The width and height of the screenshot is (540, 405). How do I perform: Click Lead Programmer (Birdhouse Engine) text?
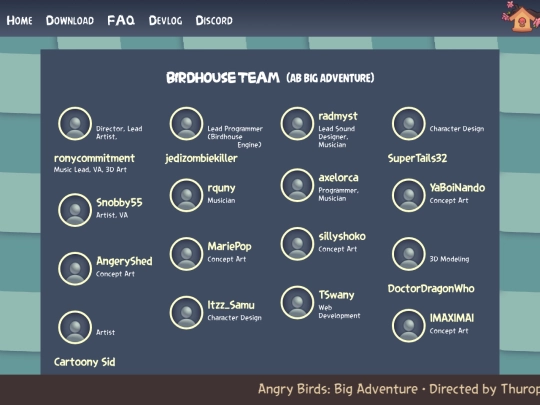(x=235, y=137)
